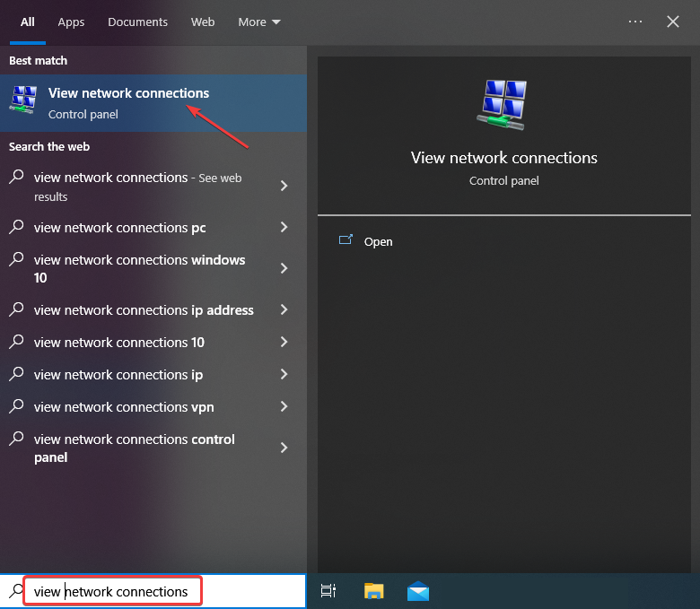Close the search panel with X
The height and width of the screenshot is (609, 700).
673,22
